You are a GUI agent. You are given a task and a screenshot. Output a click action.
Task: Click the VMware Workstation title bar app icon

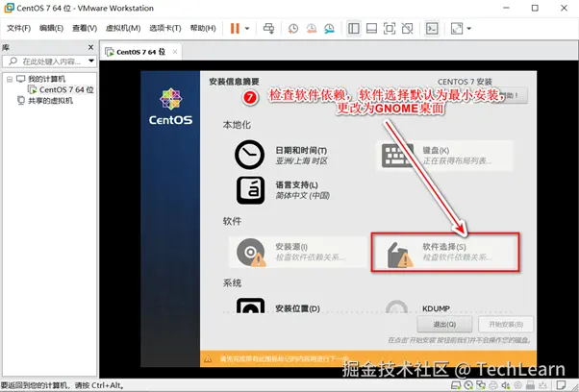pos(9,8)
